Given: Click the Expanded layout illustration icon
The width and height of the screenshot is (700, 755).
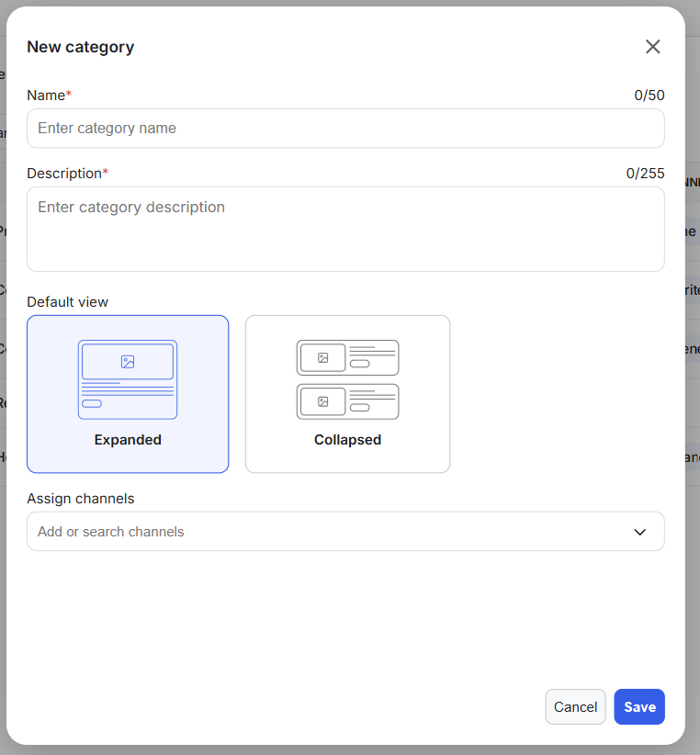Looking at the screenshot, I should click(x=128, y=379).
